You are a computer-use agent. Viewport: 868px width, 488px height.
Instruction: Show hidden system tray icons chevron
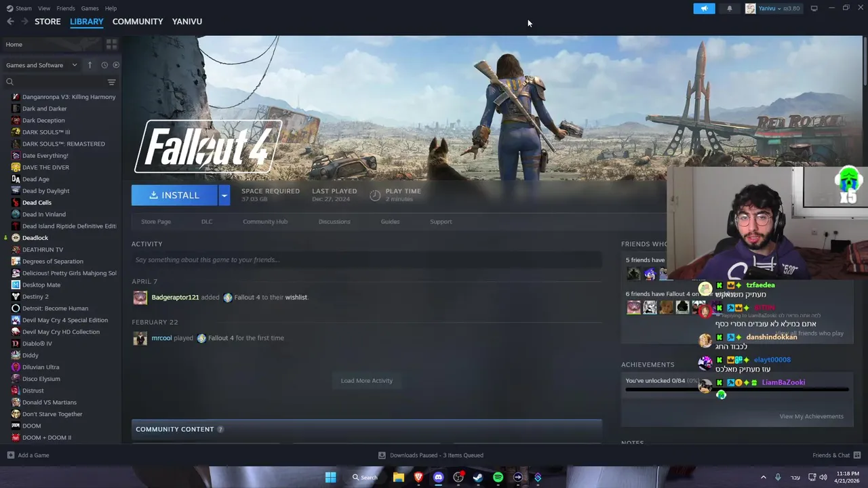763,477
